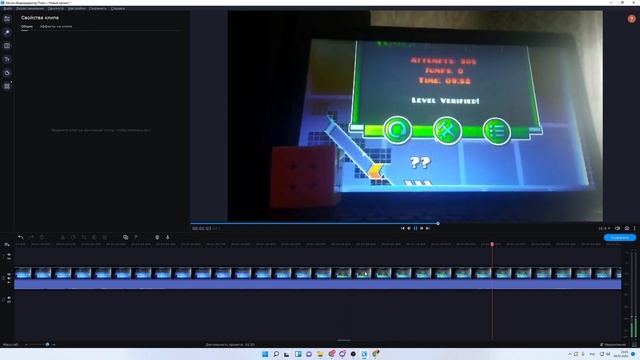Select the video clip on the timeline

[x=318, y=273]
